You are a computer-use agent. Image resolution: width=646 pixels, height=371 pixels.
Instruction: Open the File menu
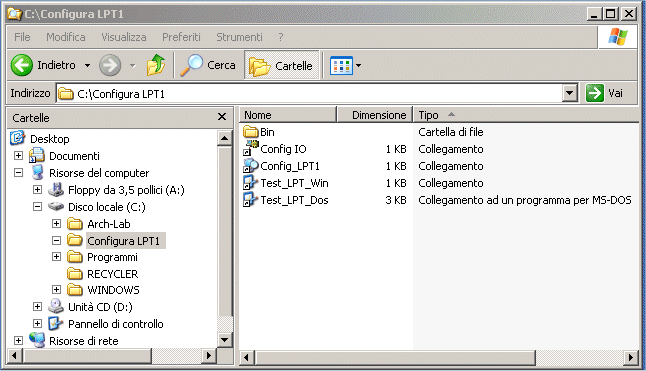click(22, 37)
